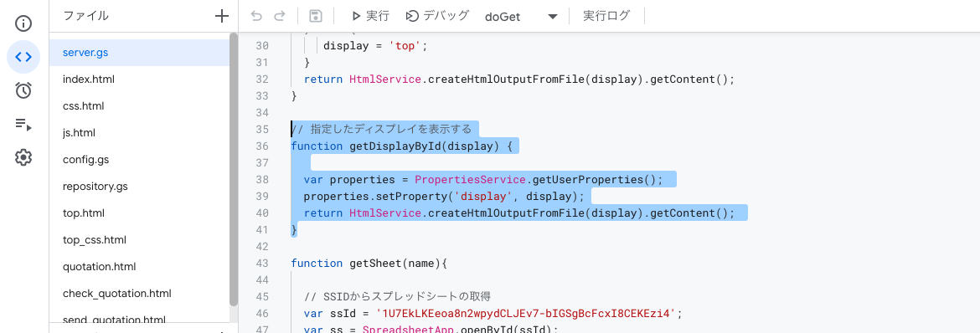The height and width of the screenshot is (333, 980).
Task: Add a new file with plus icon
Action: tap(221, 16)
